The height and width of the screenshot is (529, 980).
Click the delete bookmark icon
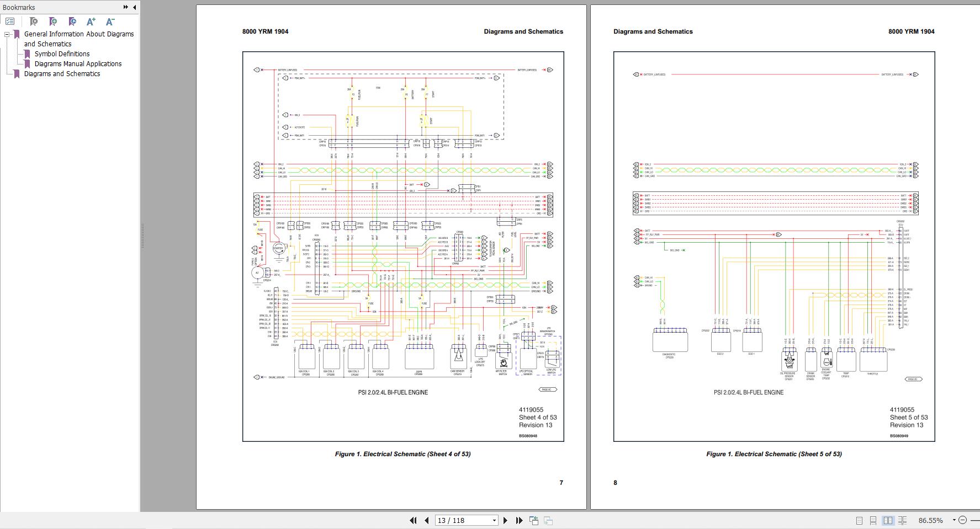(x=34, y=22)
